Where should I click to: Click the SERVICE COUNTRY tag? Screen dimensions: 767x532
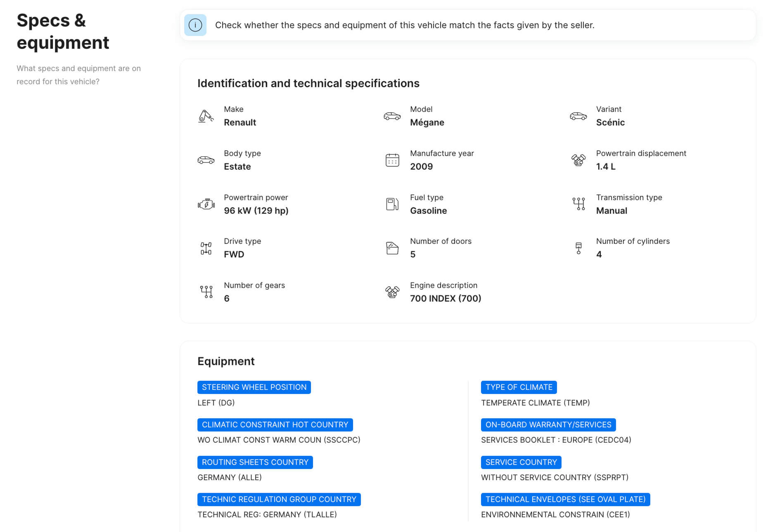tap(521, 462)
